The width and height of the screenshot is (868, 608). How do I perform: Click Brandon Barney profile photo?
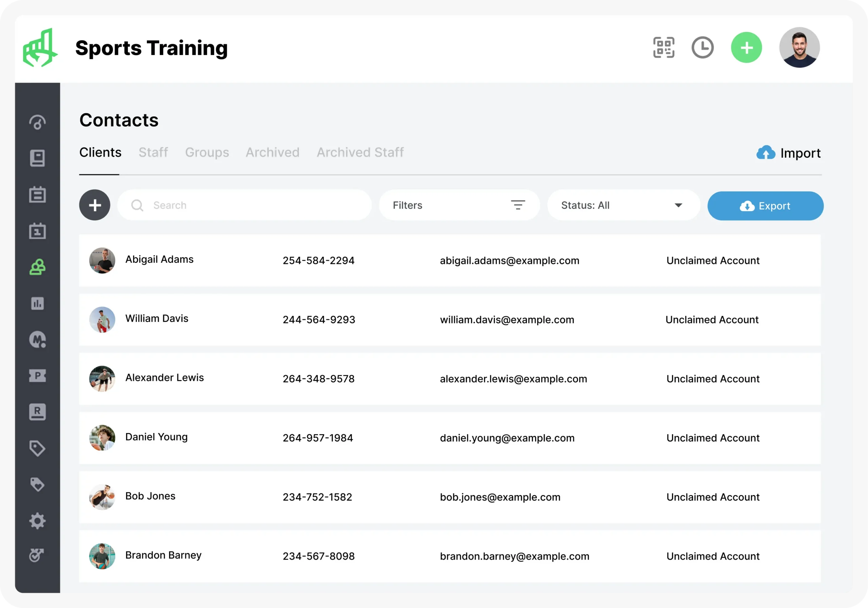[x=102, y=556]
